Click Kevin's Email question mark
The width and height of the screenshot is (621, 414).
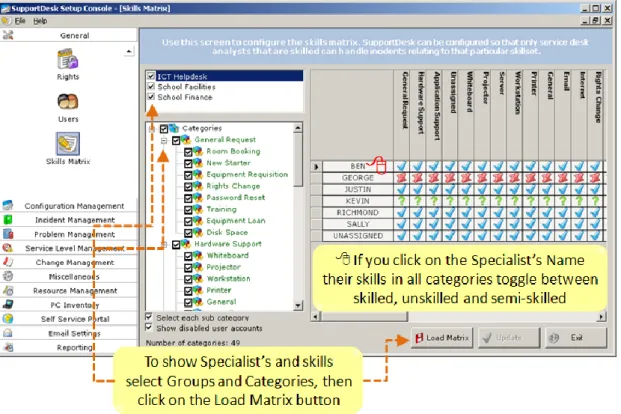563,201
